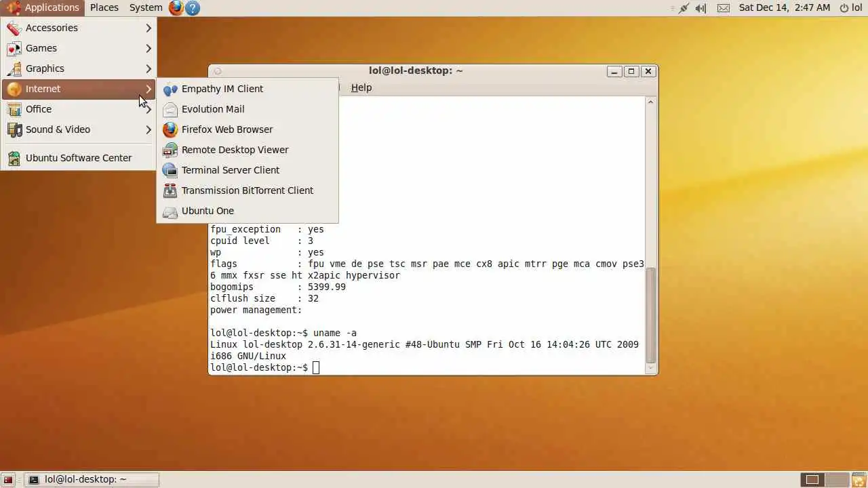Choose Transmission BitTorrent Client entry
Screen dimensions: 868x488
[x=248, y=190]
